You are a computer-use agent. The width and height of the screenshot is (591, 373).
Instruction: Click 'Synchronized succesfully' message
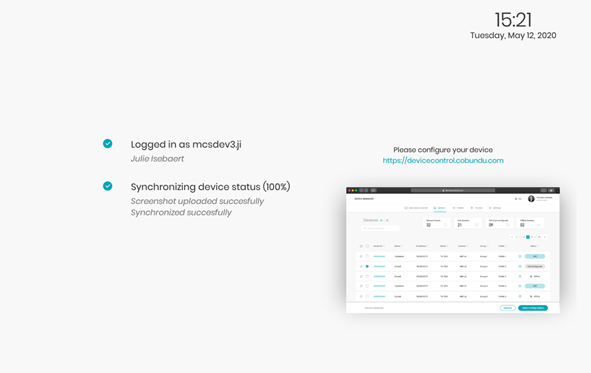point(181,212)
